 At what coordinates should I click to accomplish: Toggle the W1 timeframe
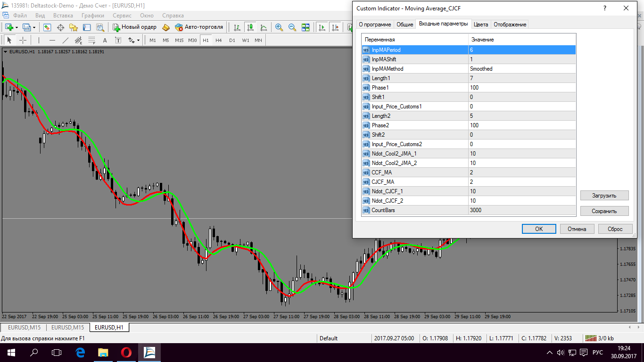pos(246,40)
